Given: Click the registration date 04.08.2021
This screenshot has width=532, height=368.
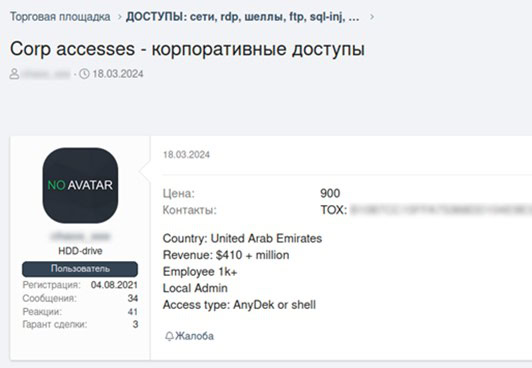Looking at the screenshot, I should (x=114, y=285).
